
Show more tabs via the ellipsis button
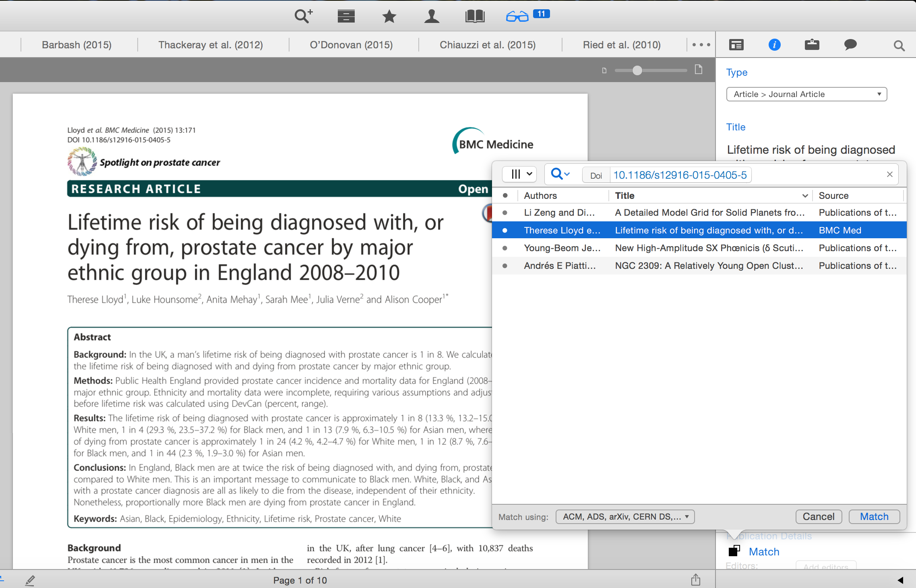701,45
